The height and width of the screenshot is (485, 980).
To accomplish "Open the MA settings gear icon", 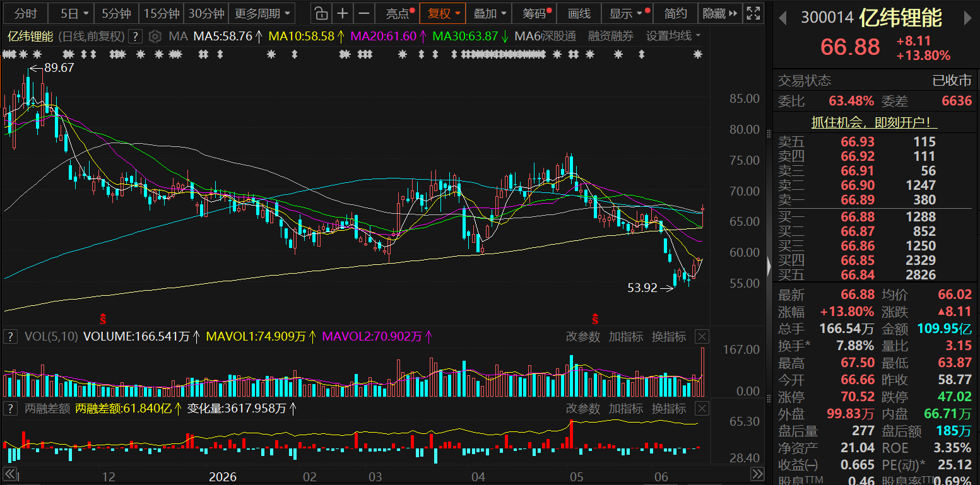I will point(155,37).
